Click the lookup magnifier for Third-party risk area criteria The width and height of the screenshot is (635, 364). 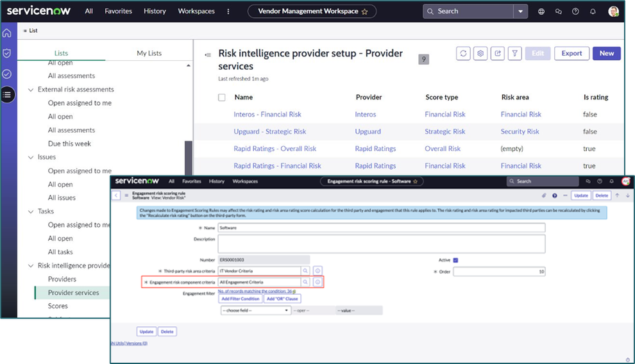click(x=305, y=270)
